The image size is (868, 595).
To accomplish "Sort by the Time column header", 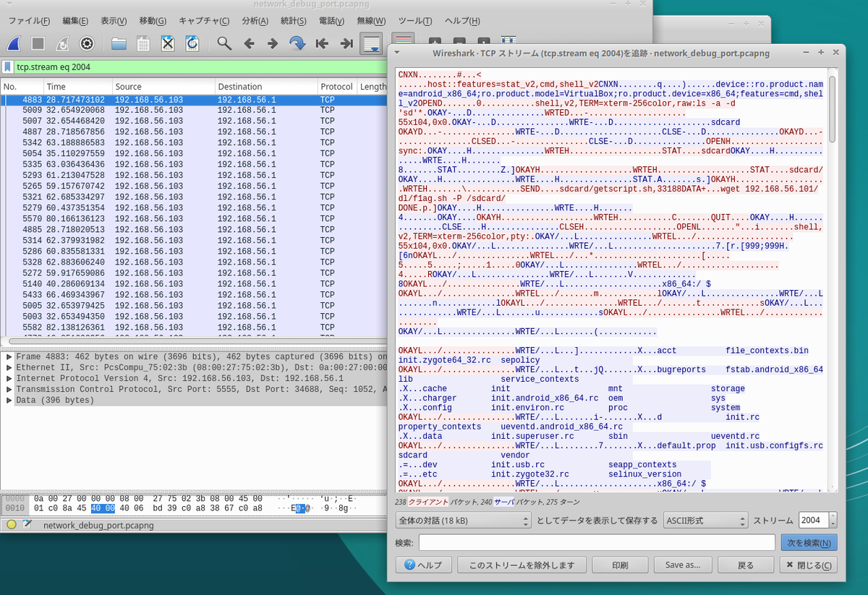I will click(x=77, y=87).
